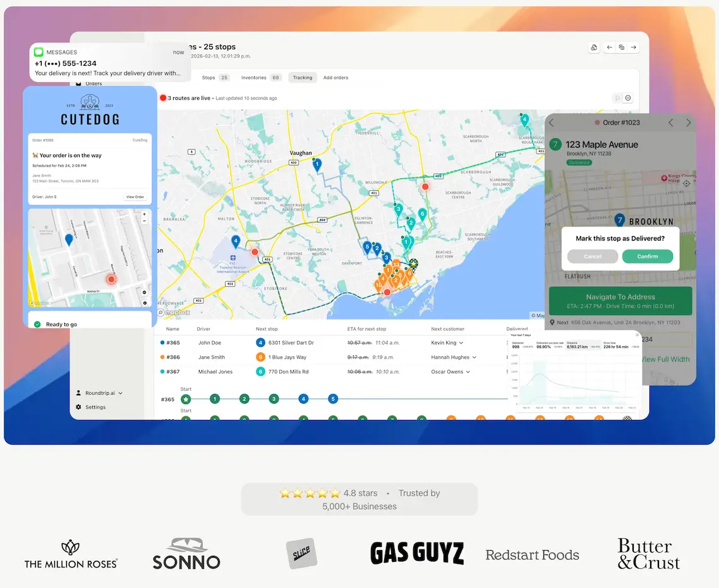Open the Inventories tab

click(x=260, y=78)
